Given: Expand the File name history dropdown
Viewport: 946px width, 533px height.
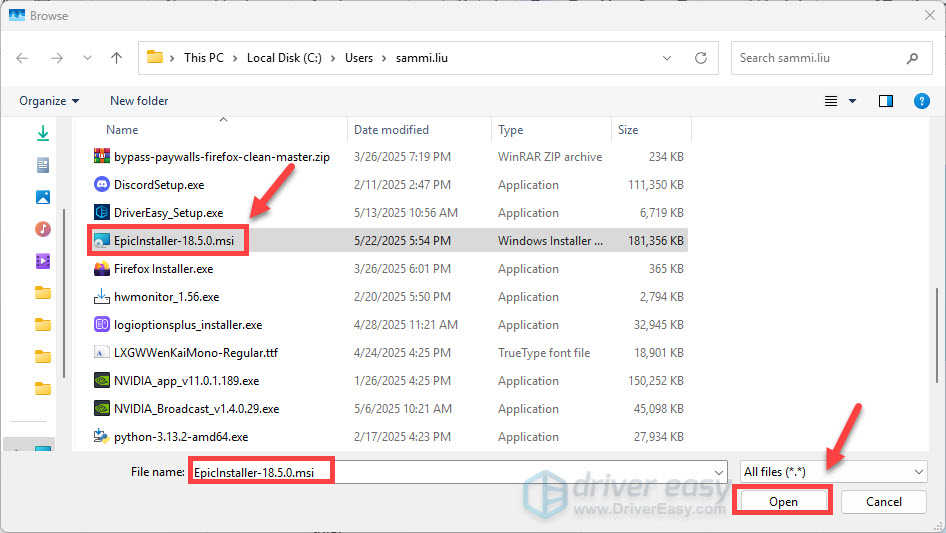Looking at the screenshot, I should pos(719,472).
